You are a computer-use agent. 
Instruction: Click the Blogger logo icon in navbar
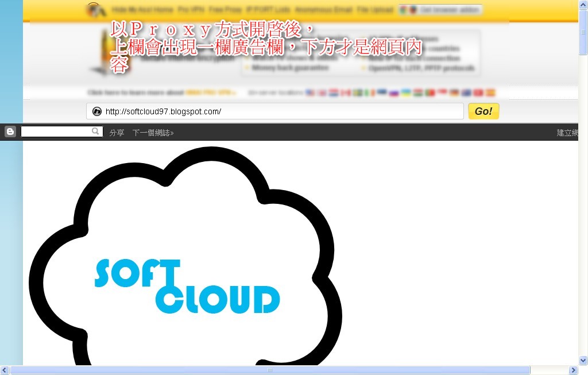[10, 132]
